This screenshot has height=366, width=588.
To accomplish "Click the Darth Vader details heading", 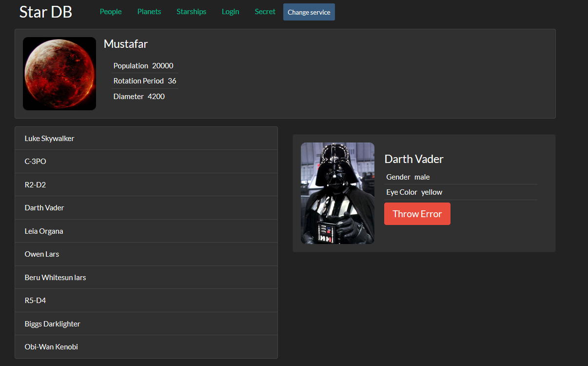I will [414, 159].
